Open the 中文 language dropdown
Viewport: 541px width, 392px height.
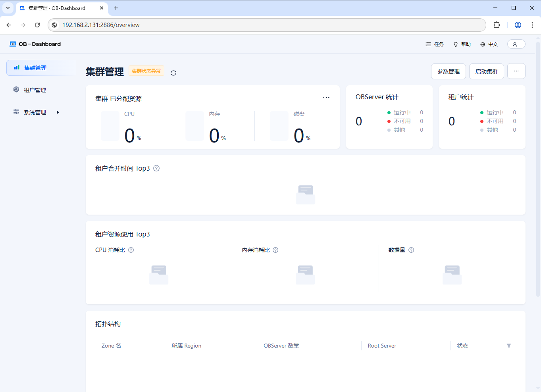[x=489, y=44]
